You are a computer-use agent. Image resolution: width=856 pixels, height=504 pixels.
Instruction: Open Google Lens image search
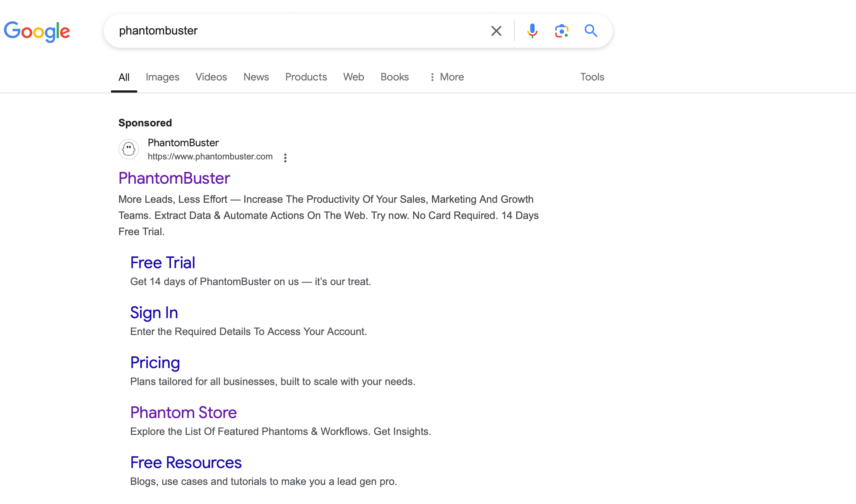click(x=561, y=31)
